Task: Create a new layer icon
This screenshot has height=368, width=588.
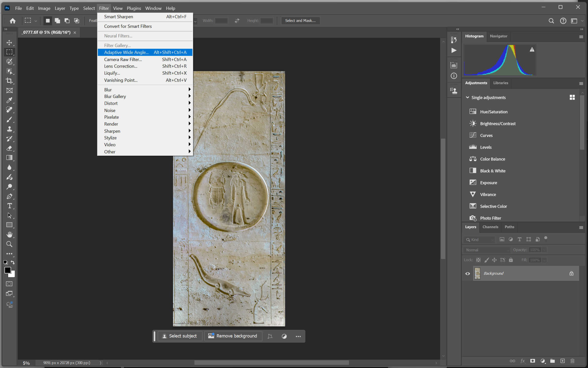Action: click(562, 361)
